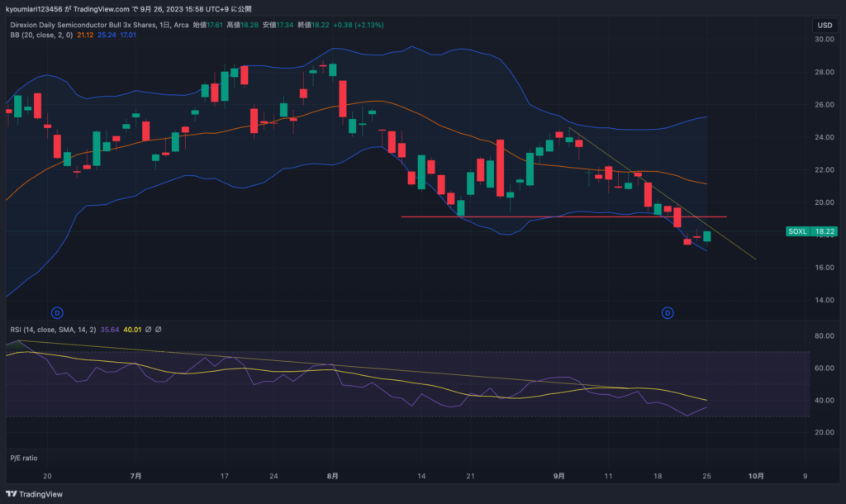Click the BB lower value 17.01

point(128,35)
